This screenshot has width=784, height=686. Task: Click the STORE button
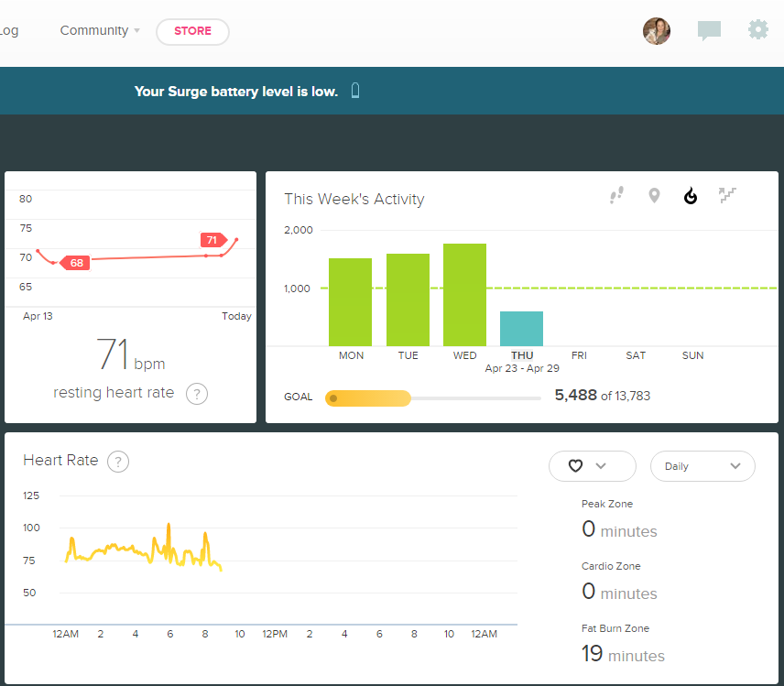(x=192, y=31)
